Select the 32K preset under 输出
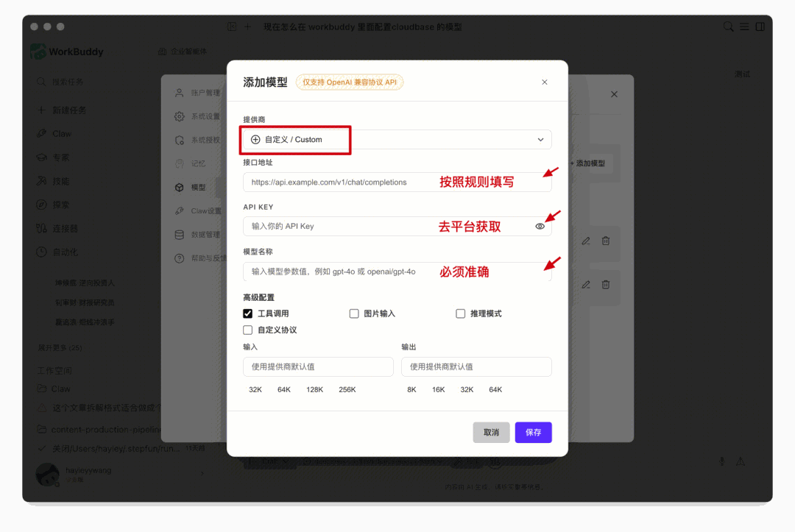Viewport: 795px width, 532px height. 467,390
